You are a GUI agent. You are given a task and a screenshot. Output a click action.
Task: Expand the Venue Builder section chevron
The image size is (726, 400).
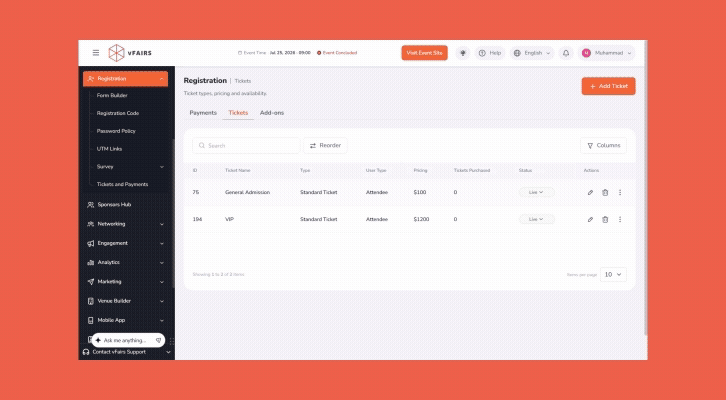tap(162, 301)
